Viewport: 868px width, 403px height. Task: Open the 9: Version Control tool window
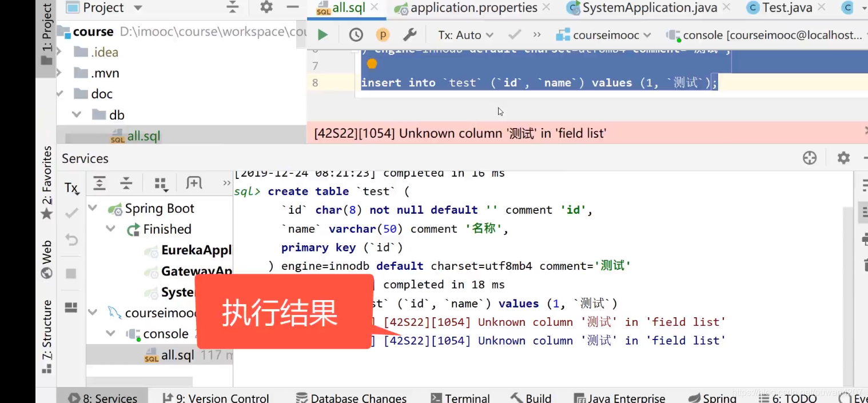(x=216, y=398)
